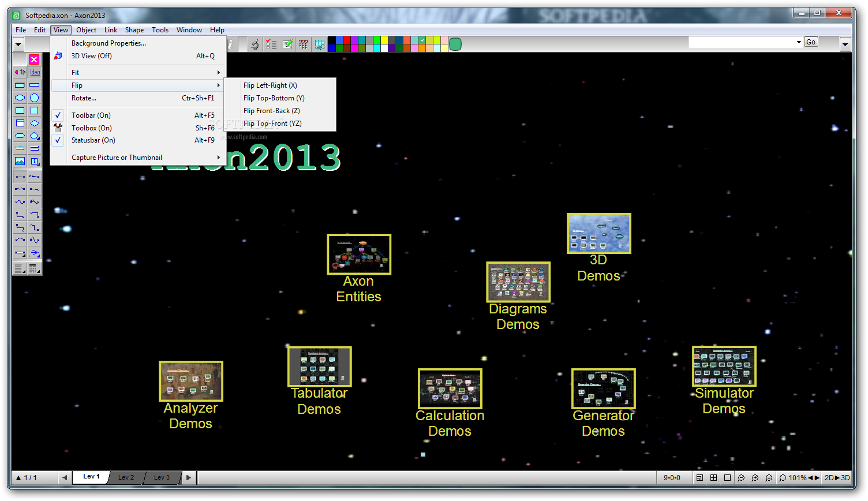Click the large green current color box

(455, 44)
